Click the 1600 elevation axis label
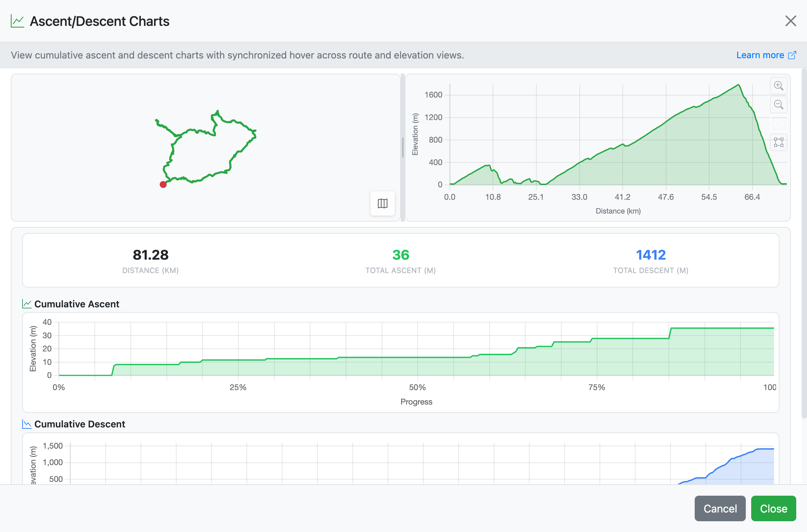This screenshot has width=807, height=532. [433, 94]
